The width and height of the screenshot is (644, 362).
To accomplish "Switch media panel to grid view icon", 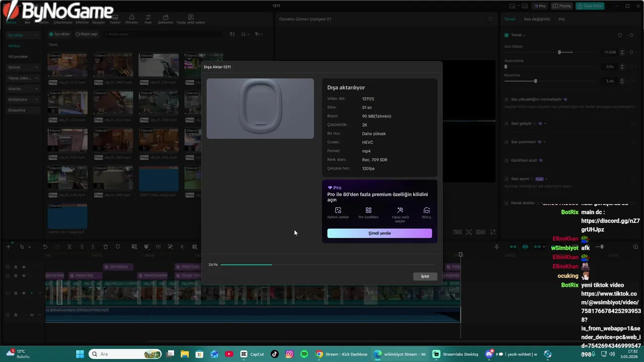I will (232, 34).
